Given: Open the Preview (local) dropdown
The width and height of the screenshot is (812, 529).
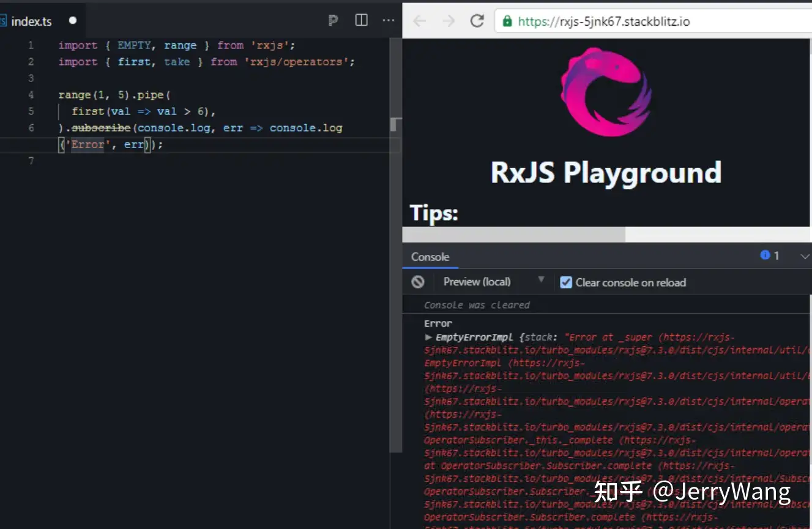Looking at the screenshot, I should (493, 282).
